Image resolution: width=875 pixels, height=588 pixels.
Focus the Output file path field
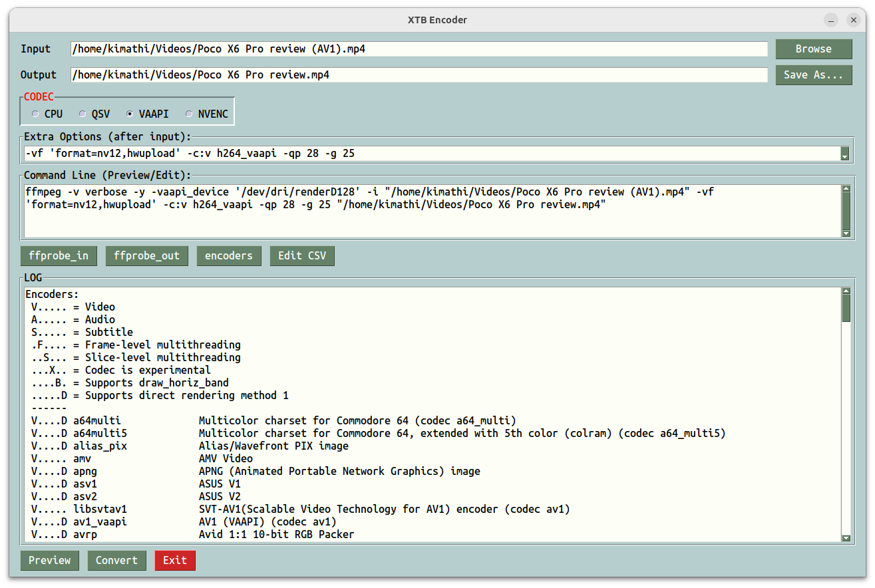(419, 74)
